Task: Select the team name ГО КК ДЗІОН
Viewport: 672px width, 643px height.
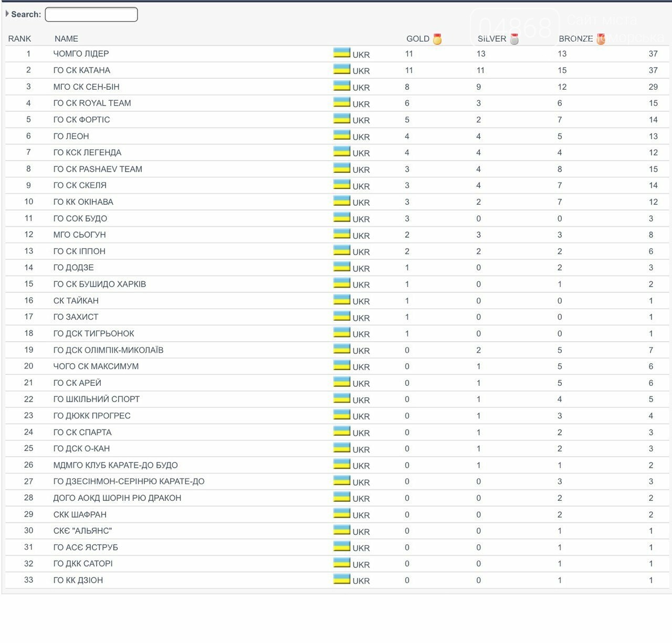Action: point(78,580)
